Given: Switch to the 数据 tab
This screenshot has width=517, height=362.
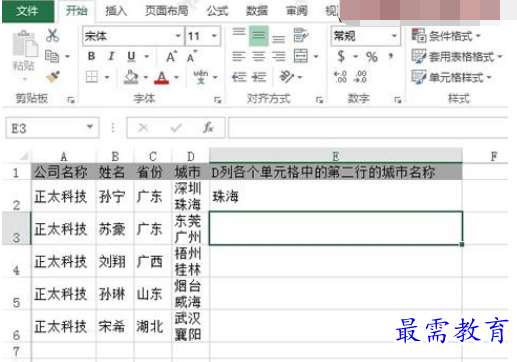Looking at the screenshot, I should 257,11.
